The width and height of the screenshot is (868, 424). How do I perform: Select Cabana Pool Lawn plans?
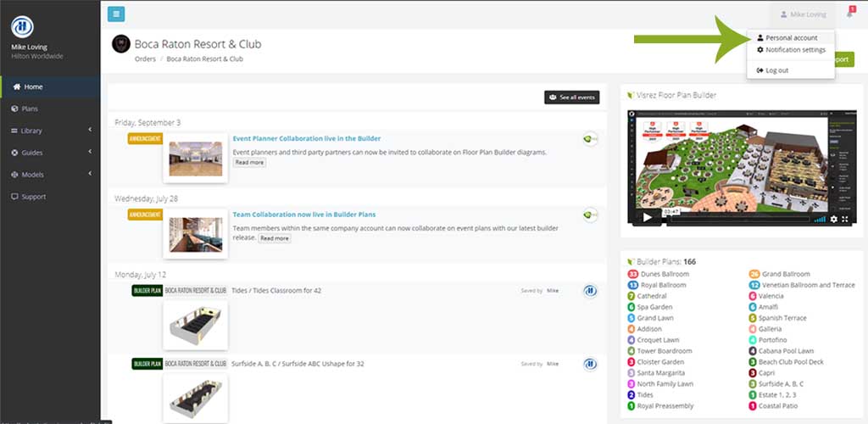click(x=786, y=351)
